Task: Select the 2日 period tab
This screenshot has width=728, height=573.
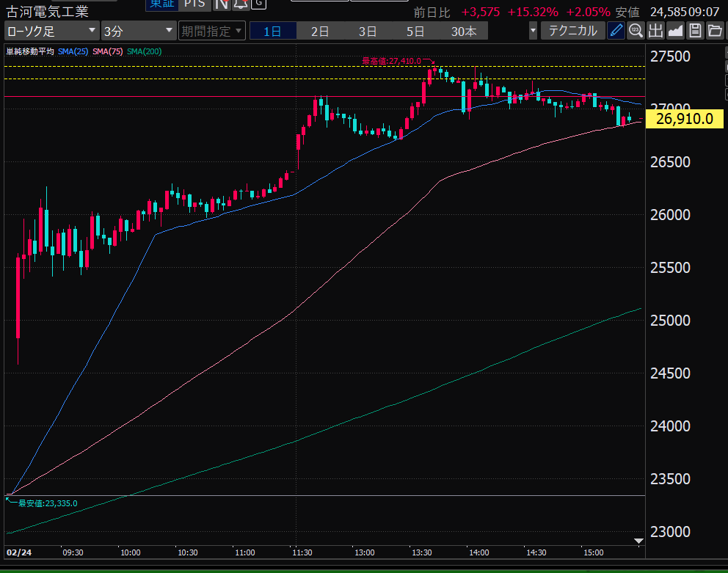Action: tap(320, 31)
